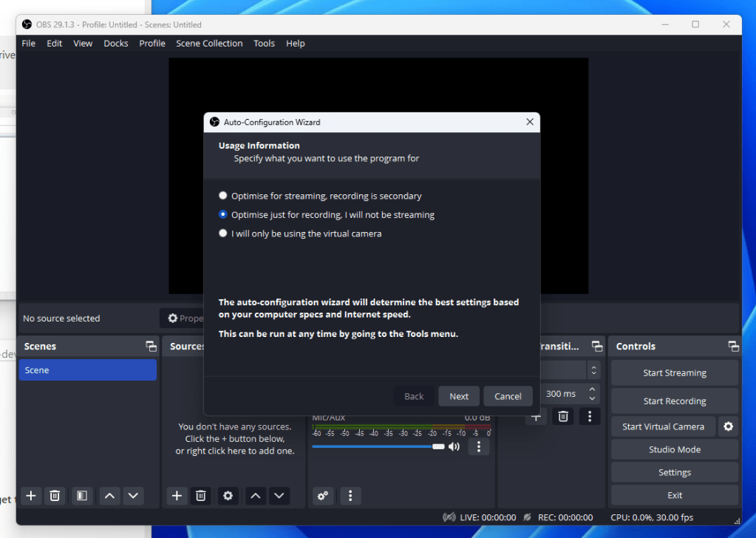This screenshot has height=538, width=756.
Task: Move scene down arrow in Scenes dock
Action: pyautogui.click(x=133, y=496)
